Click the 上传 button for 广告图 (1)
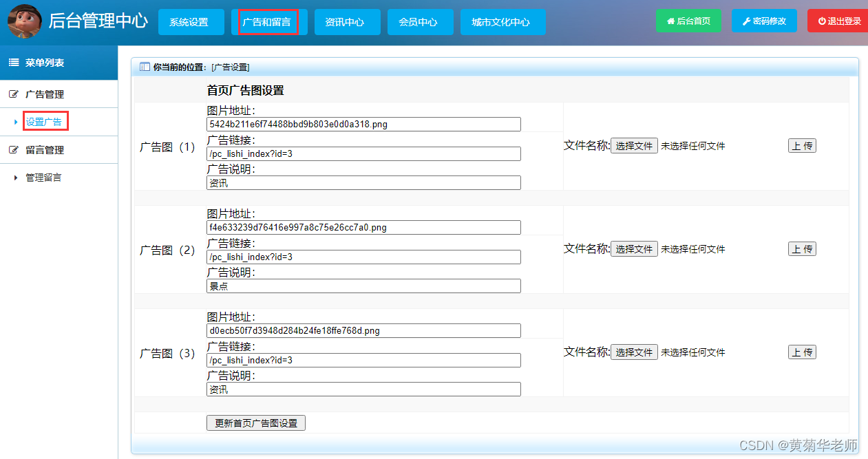The height and width of the screenshot is (459, 868). [801, 145]
